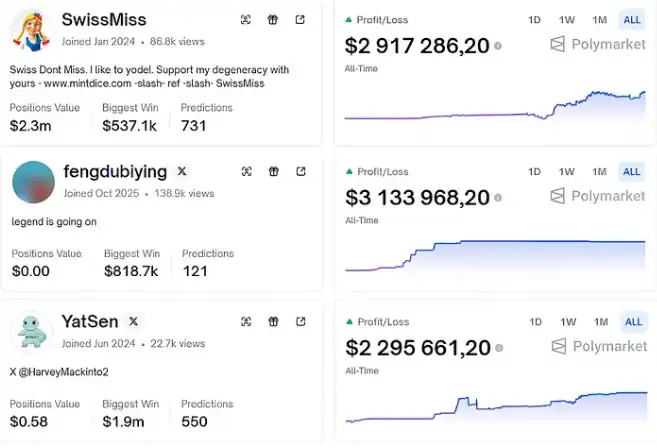This screenshot has width=657, height=448.
Task: Click the scan icon on SwissMiss card
Action: point(247,20)
